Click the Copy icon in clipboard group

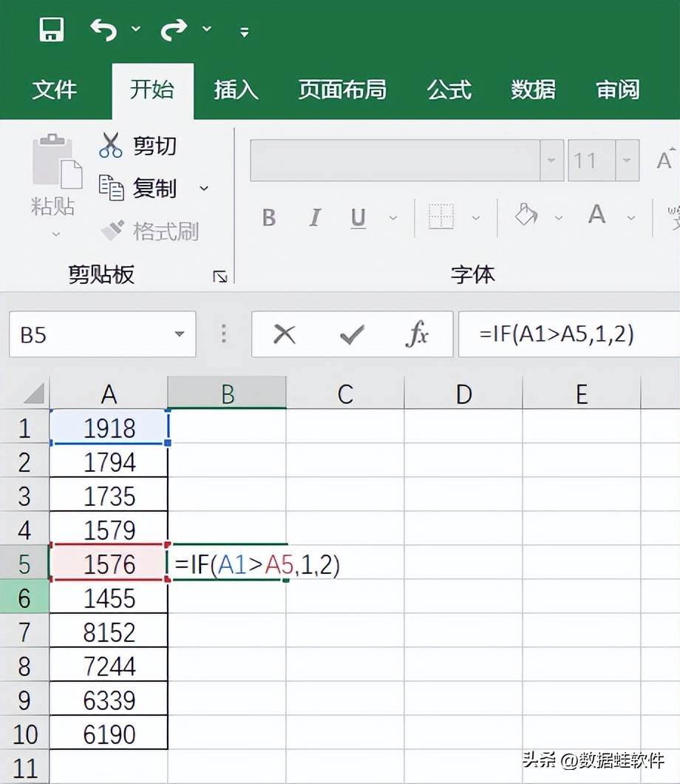[111, 188]
